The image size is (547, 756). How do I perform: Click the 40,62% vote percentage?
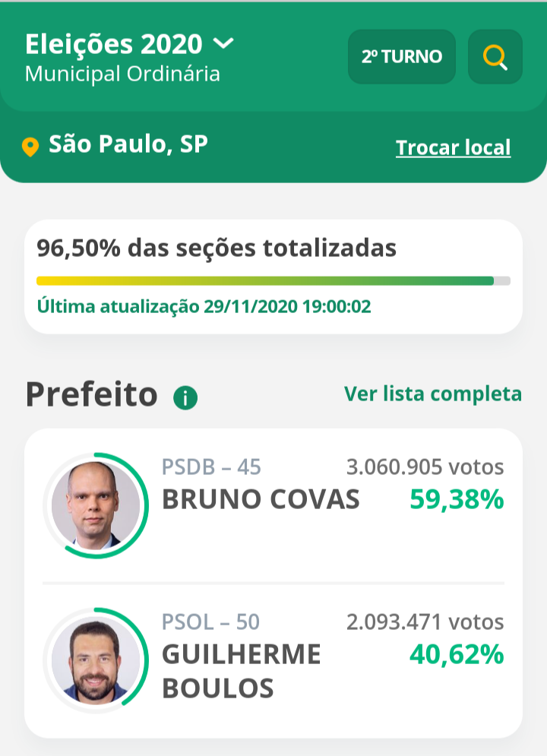point(457,653)
